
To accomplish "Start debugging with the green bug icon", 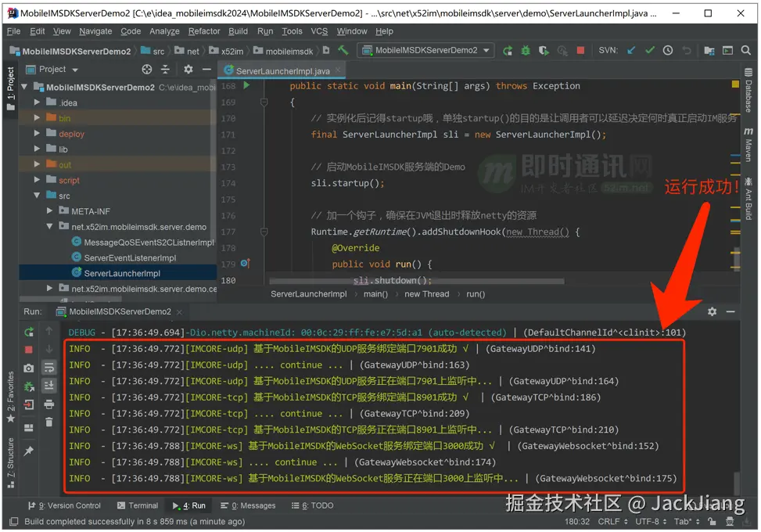I will (x=526, y=51).
